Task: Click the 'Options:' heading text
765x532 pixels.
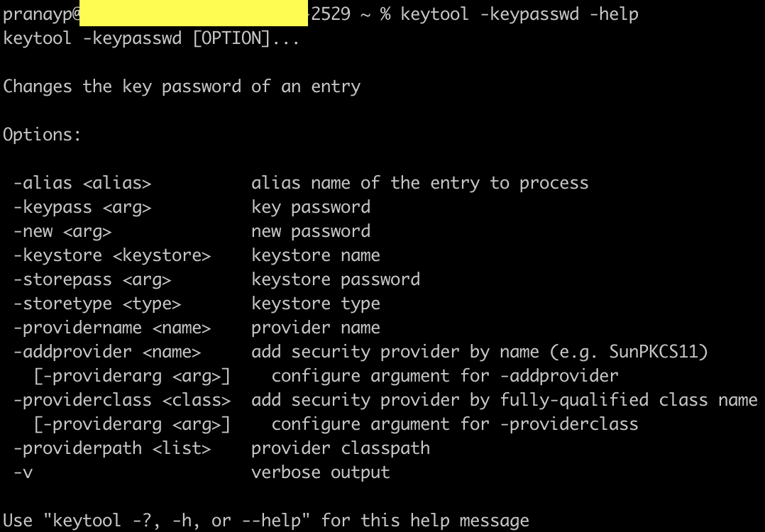Action: (x=43, y=135)
